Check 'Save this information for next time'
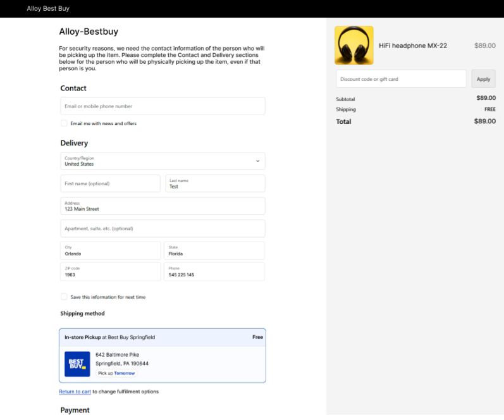The width and height of the screenshot is (504, 420). 64,297
